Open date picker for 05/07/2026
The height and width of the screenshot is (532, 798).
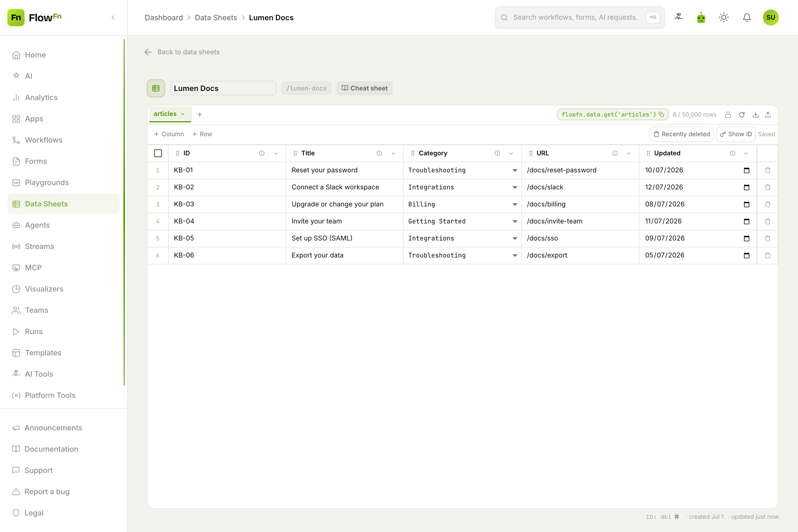pyautogui.click(x=746, y=255)
